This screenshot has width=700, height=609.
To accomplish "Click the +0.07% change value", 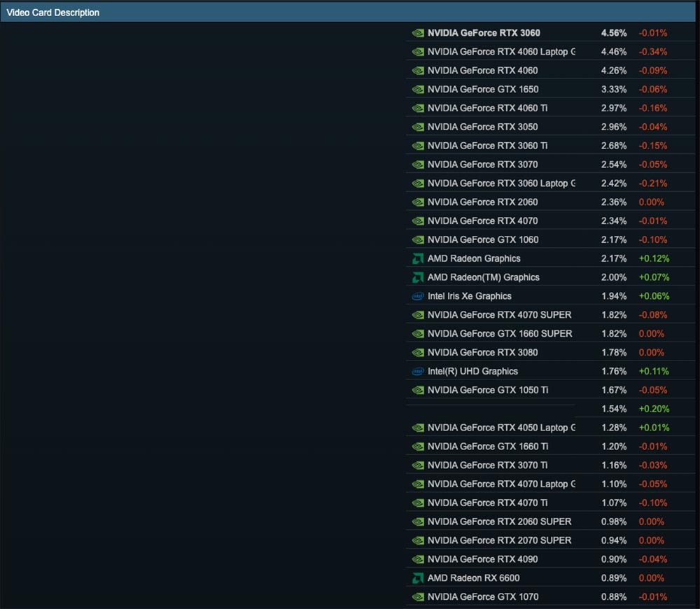I will [654, 277].
